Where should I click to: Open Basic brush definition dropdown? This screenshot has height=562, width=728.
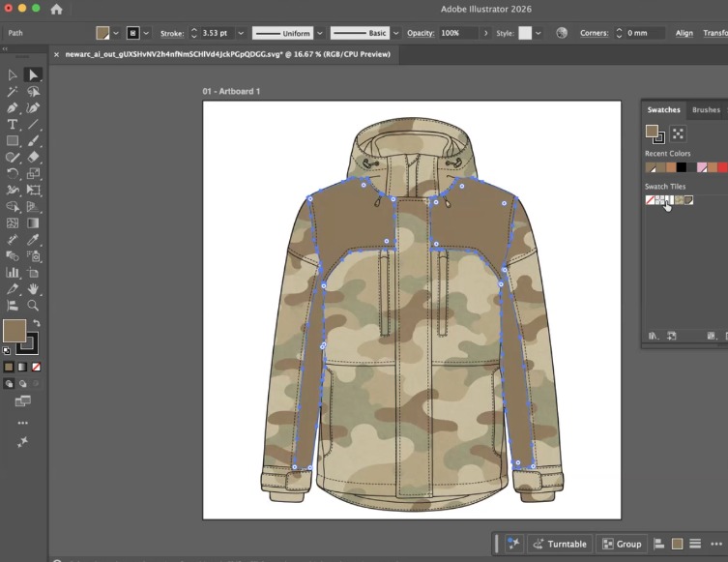coord(395,34)
